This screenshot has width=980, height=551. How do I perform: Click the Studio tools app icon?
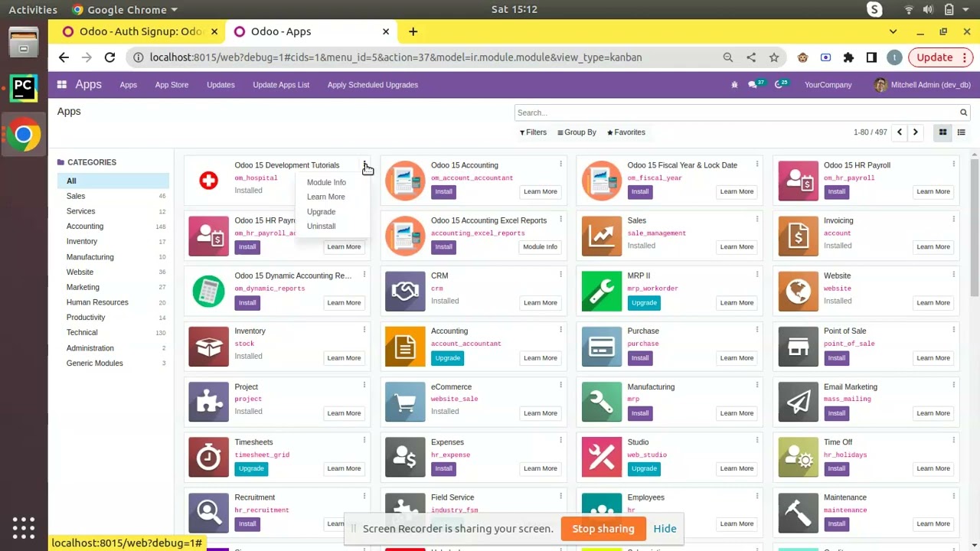point(602,457)
